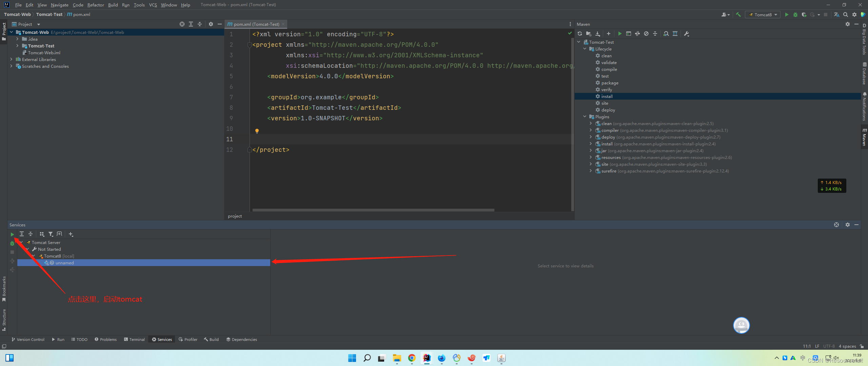Download sources and documentation in Maven toolbar
The width and height of the screenshot is (868, 366).
(x=598, y=34)
